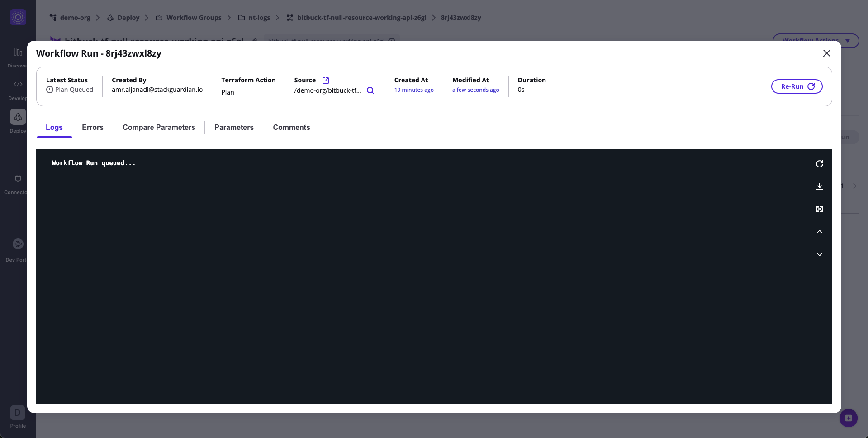Open the Dev Portal sidebar icon

pos(18,244)
